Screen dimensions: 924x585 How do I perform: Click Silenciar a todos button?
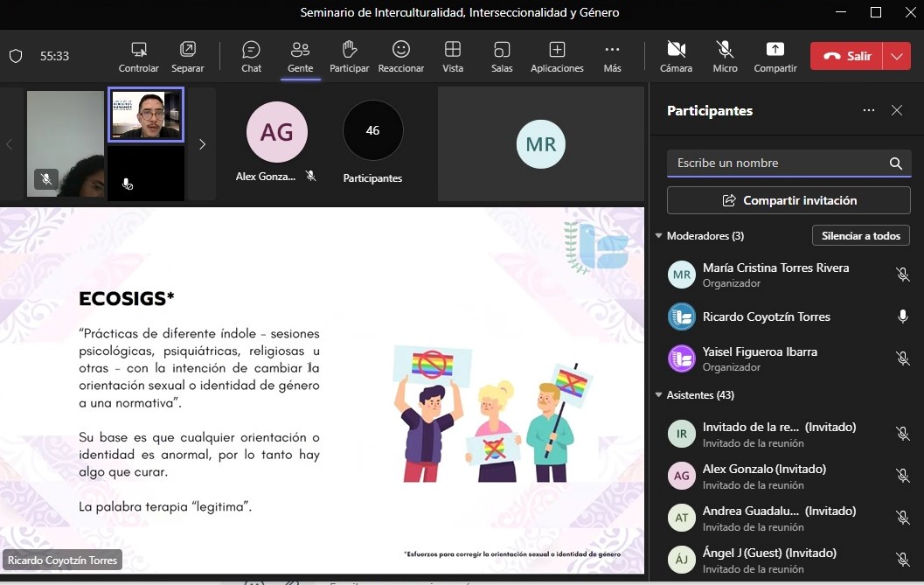(861, 236)
